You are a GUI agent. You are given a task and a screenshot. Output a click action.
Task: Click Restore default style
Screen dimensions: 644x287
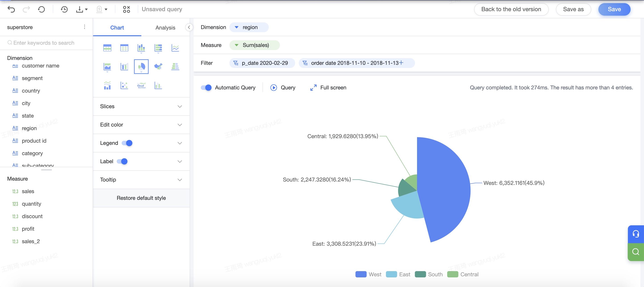click(141, 198)
